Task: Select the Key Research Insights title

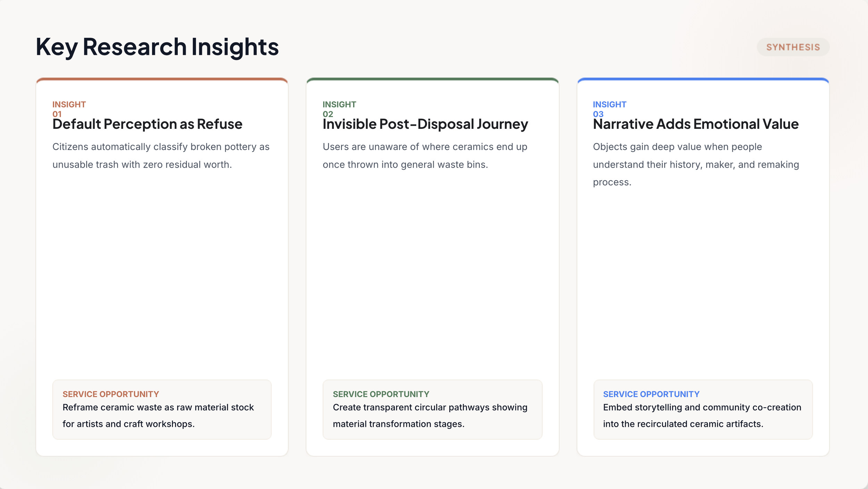Action: click(x=157, y=47)
